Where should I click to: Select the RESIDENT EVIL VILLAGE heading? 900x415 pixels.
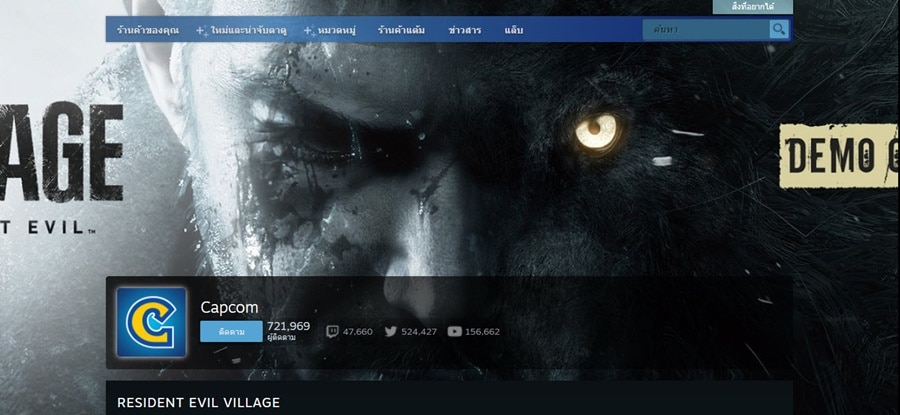click(x=199, y=402)
